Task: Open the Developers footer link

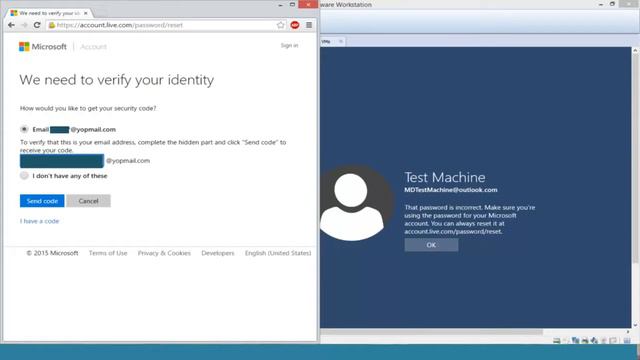Action: point(218,253)
